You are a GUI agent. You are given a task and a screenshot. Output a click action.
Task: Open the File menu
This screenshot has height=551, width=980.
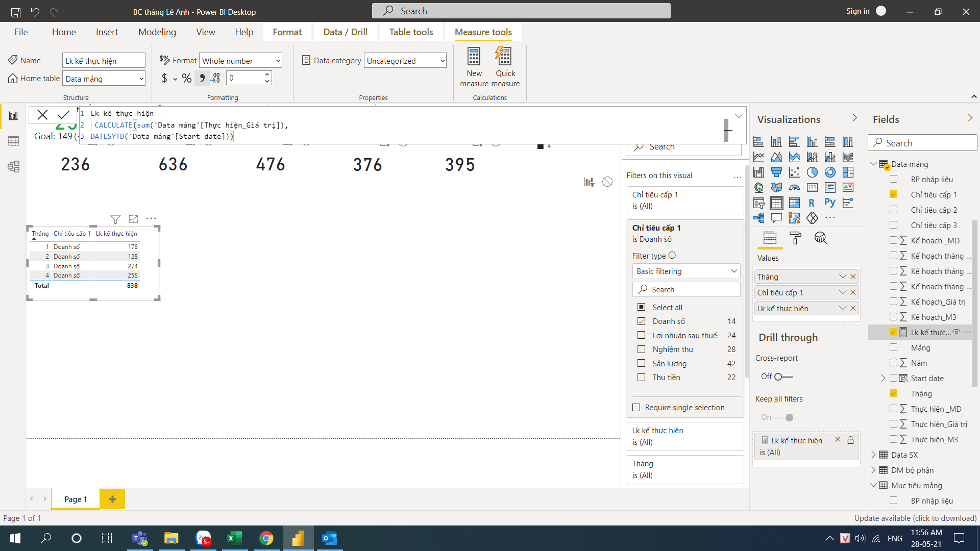[x=21, y=32]
